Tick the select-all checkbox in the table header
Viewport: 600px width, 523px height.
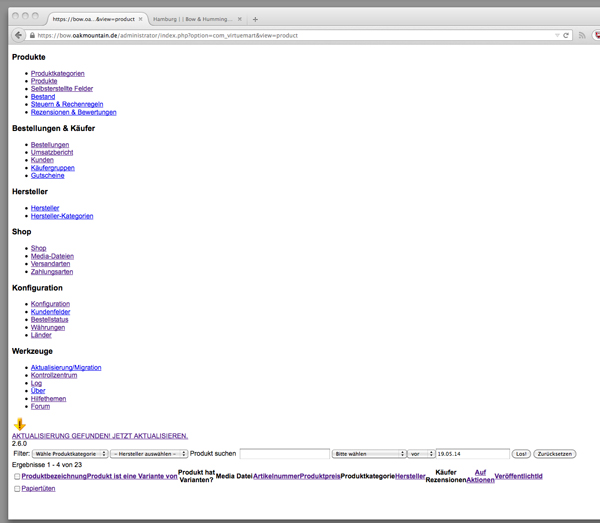pyautogui.click(x=16, y=476)
